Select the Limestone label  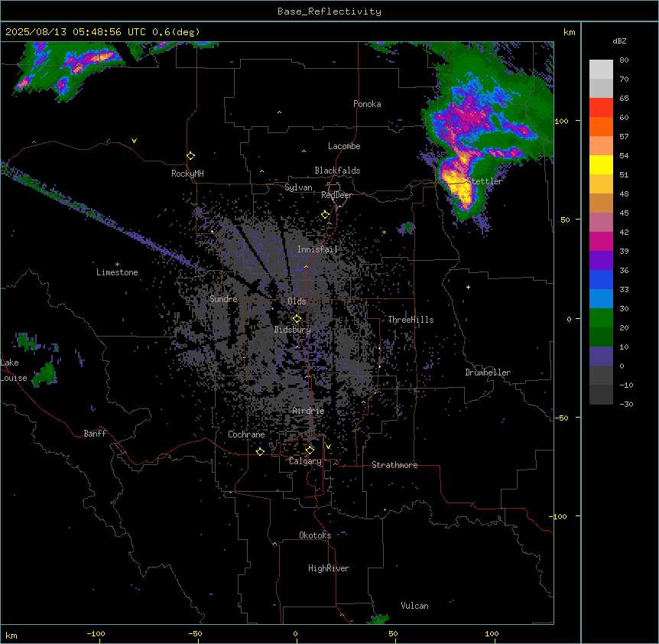point(117,272)
